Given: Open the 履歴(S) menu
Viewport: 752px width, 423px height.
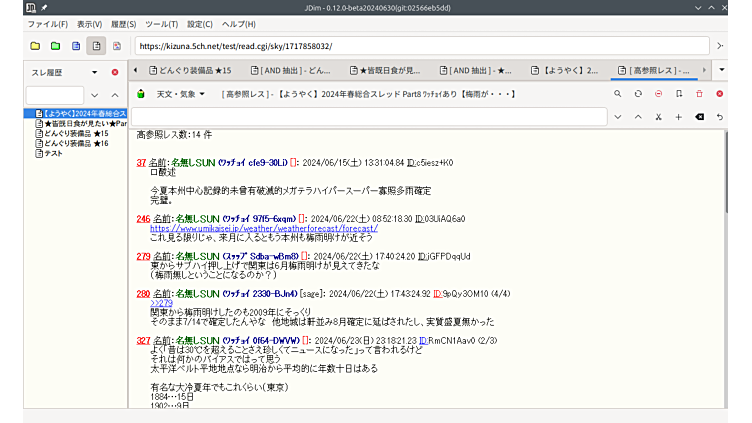Looking at the screenshot, I should (125, 23).
